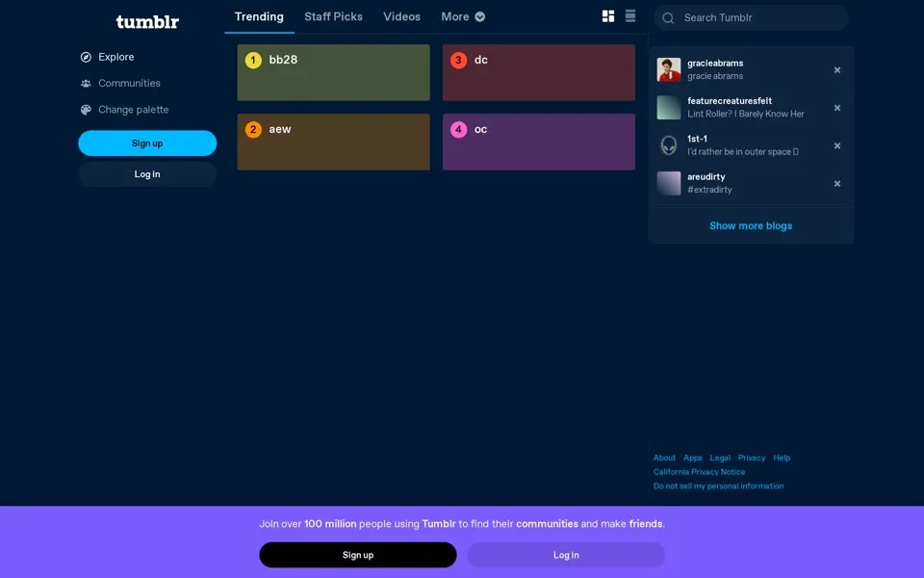This screenshot has width=924, height=578.
Task: Open Explore in the sidebar
Action: point(116,57)
